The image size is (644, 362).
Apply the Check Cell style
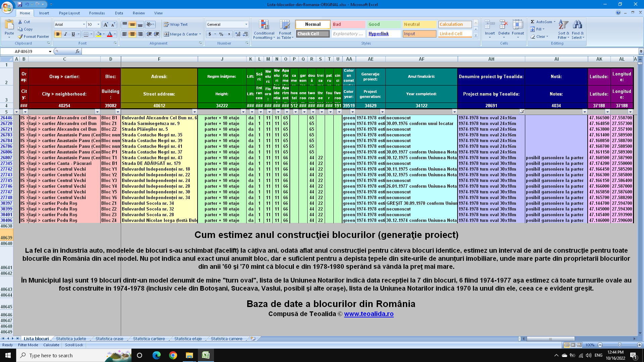313,34
